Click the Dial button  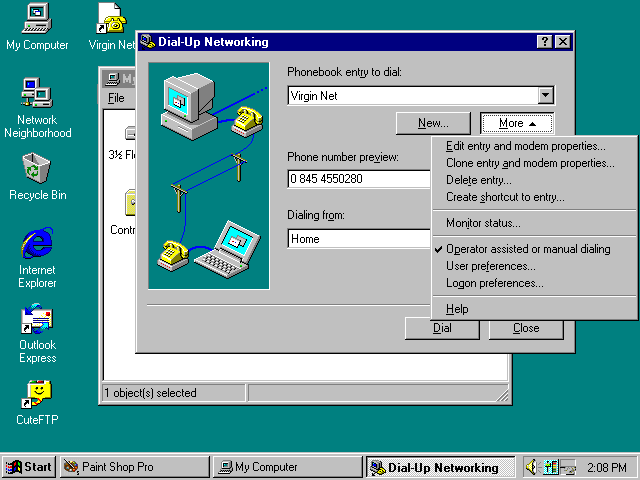pos(442,329)
